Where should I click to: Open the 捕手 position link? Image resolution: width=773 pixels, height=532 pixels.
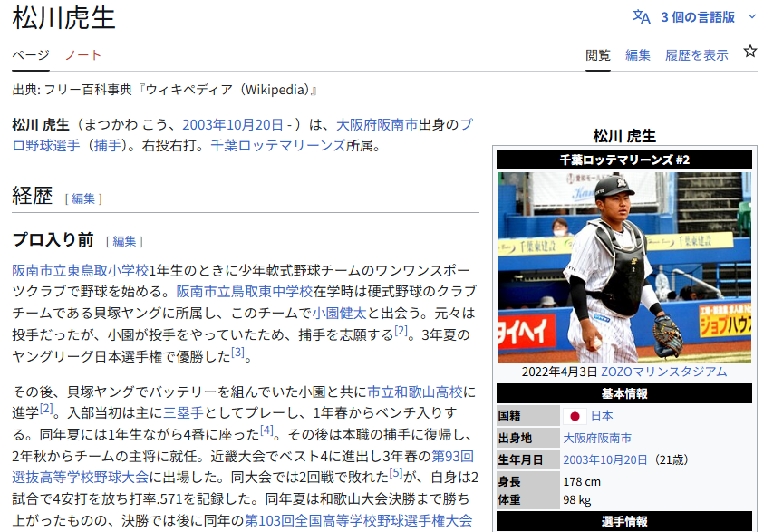(x=107, y=145)
